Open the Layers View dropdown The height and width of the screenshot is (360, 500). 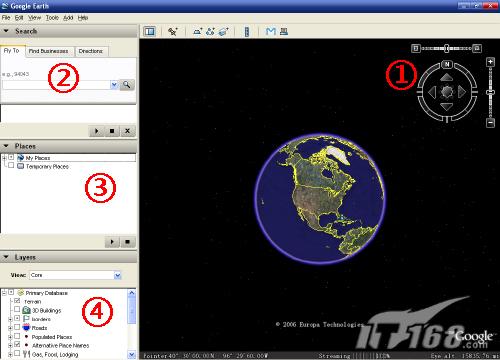[x=117, y=275]
